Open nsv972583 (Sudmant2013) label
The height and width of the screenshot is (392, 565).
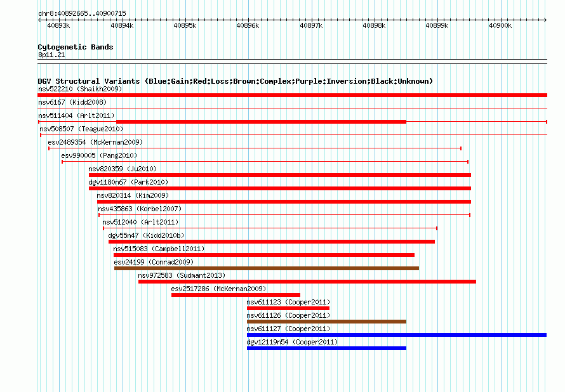tap(182, 275)
